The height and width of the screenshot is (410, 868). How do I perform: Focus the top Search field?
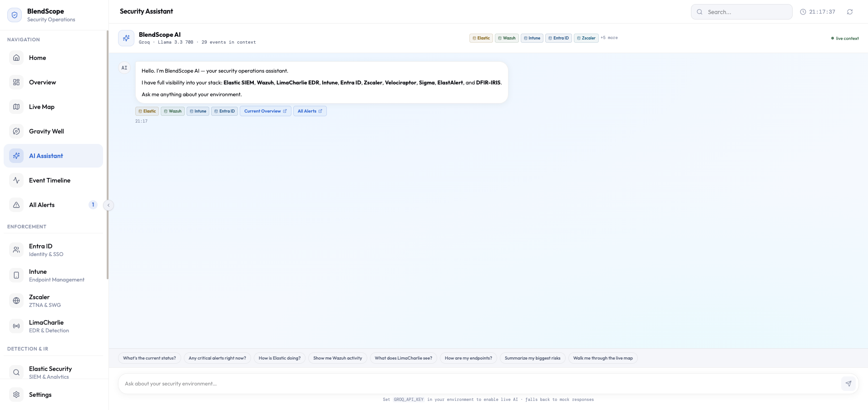(x=742, y=12)
